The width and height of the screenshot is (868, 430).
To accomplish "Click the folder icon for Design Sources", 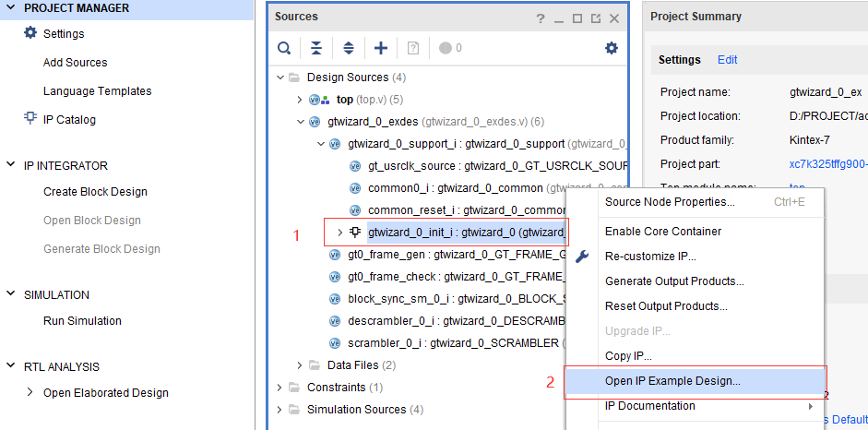I will [x=294, y=77].
